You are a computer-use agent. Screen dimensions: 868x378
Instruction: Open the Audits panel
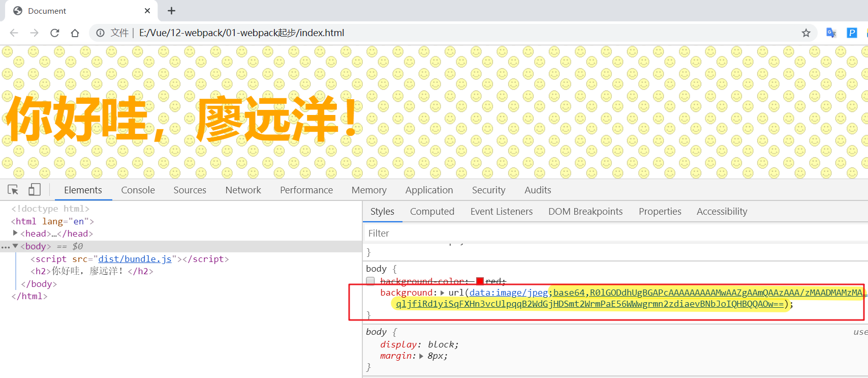538,190
